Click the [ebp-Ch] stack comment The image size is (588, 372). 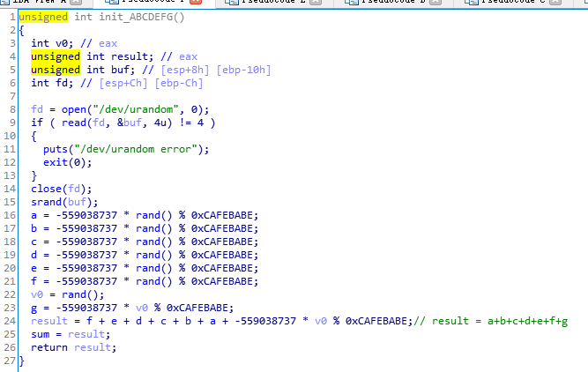pyautogui.click(x=179, y=83)
